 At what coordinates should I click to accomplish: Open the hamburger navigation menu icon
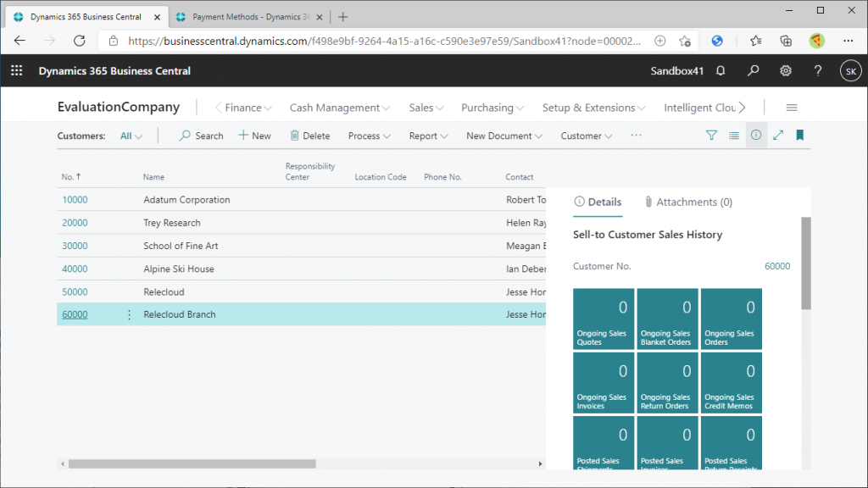792,108
